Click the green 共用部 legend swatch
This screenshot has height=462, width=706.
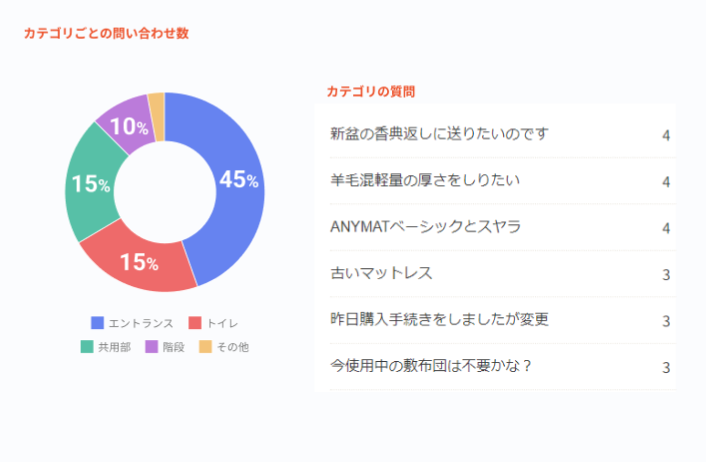click(x=87, y=347)
